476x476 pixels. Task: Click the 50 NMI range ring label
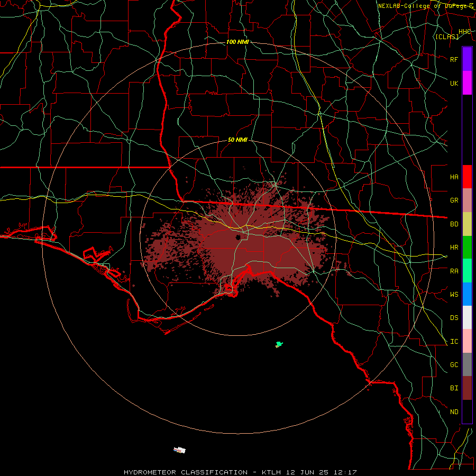click(237, 140)
